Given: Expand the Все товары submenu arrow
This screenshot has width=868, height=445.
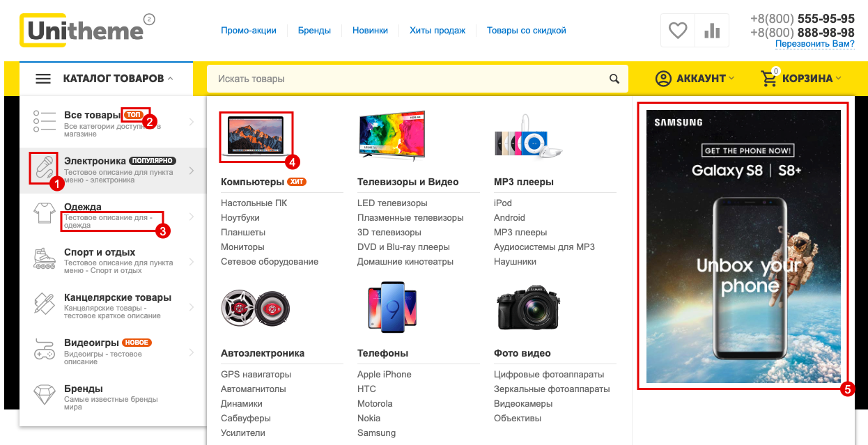Looking at the screenshot, I should (192, 123).
